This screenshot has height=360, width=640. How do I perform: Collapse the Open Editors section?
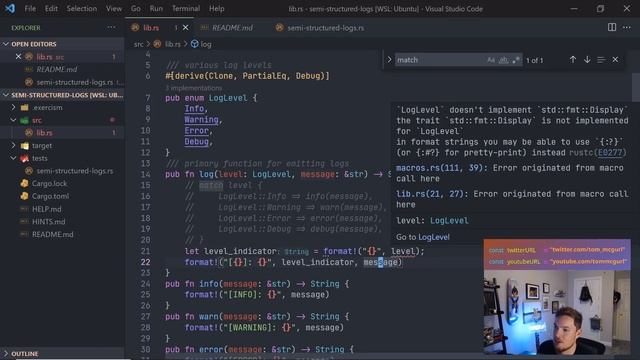click(62, 44)
